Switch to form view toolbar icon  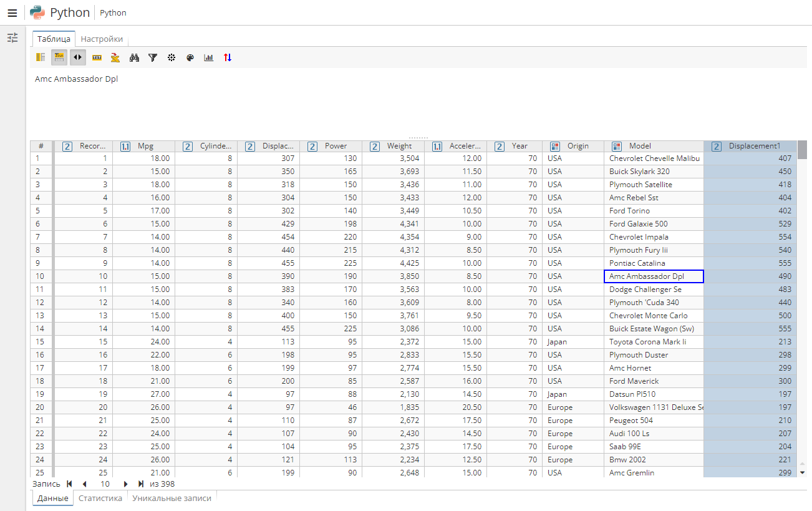tap(41, 57)
